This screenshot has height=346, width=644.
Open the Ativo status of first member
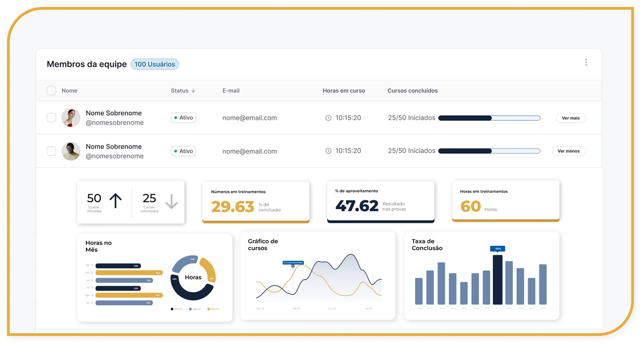click(183, 118)
